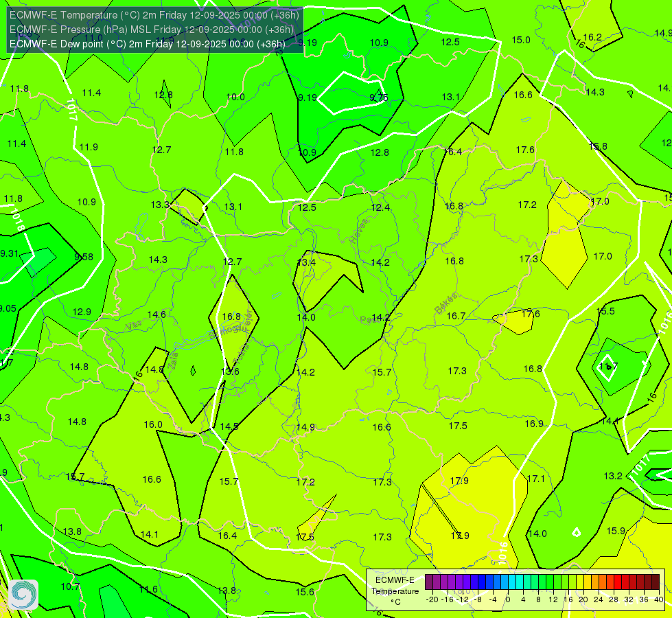This screenshot has width=672, height=618.
Task: Click the '11.6' dew point value
Action: point(148,590)
